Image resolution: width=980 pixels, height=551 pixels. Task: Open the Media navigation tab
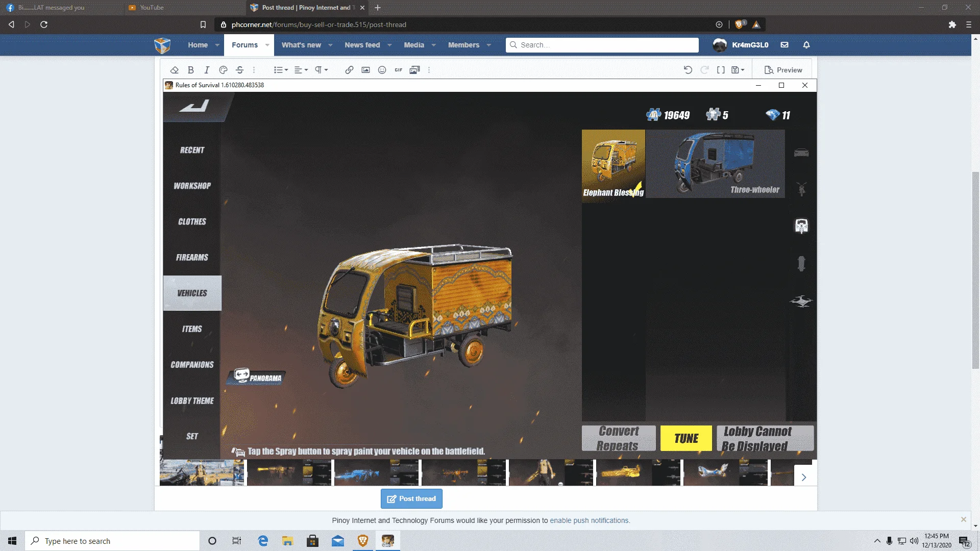(x=414, y=45)
